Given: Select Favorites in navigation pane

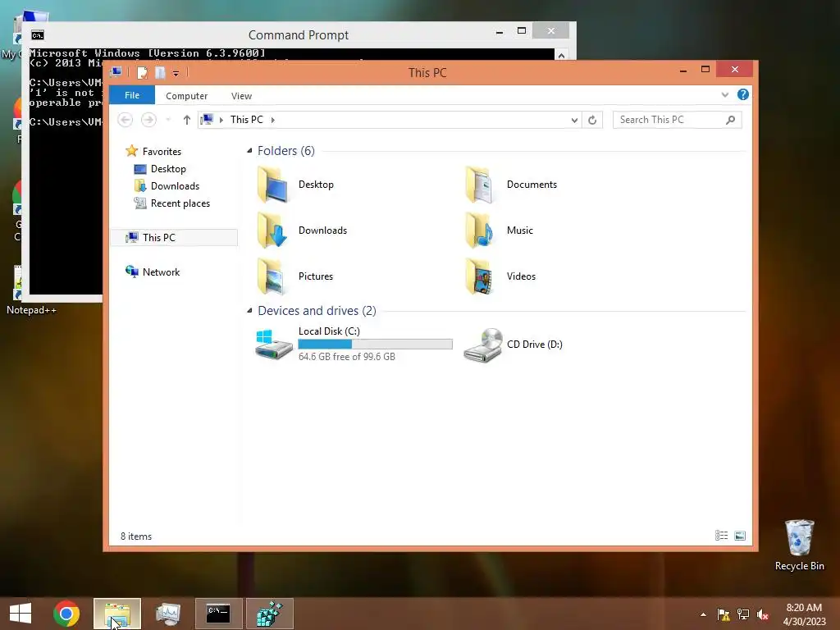Looking at the screenshot, I should click(153, 151).
